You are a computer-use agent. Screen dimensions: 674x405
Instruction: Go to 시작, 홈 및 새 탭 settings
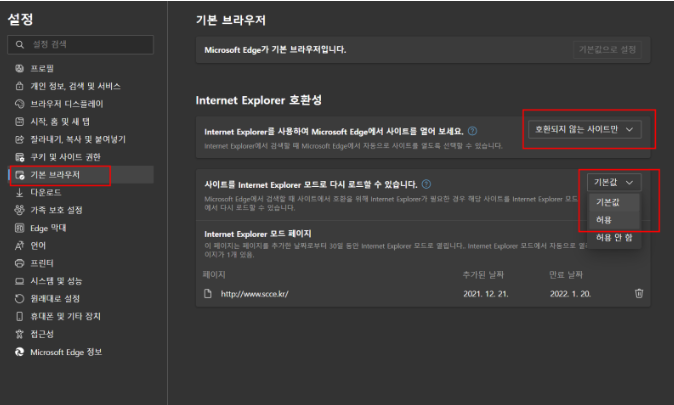(60, 122)
